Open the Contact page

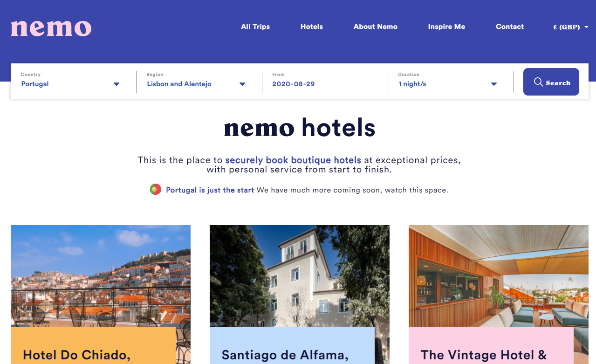(x=510, y=27)
